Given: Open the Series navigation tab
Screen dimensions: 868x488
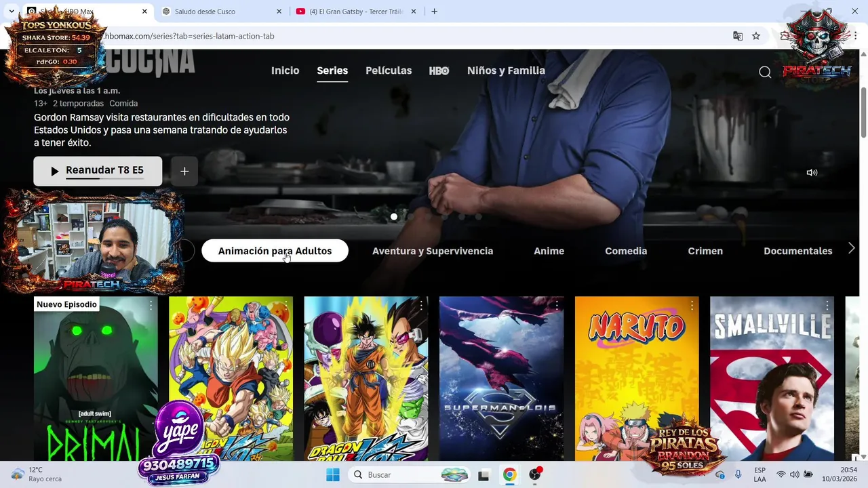Looking at the screenshot, I should [332, 70].
